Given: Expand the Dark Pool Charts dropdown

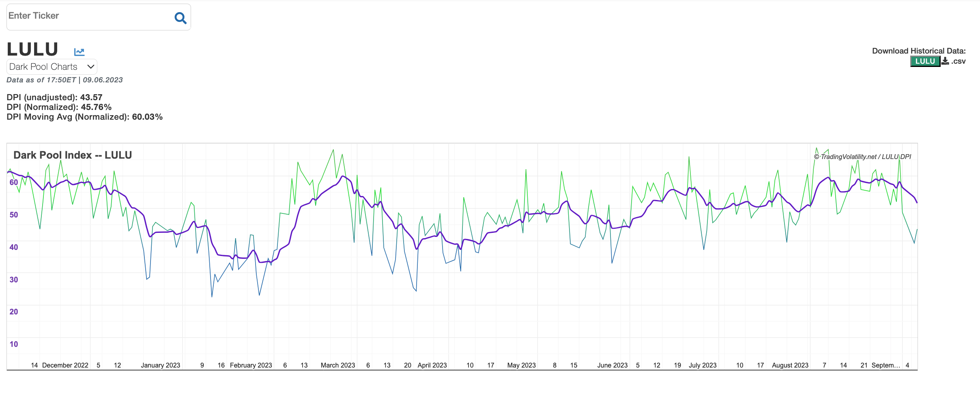Looking at the screenshot, I should [52, 67].
